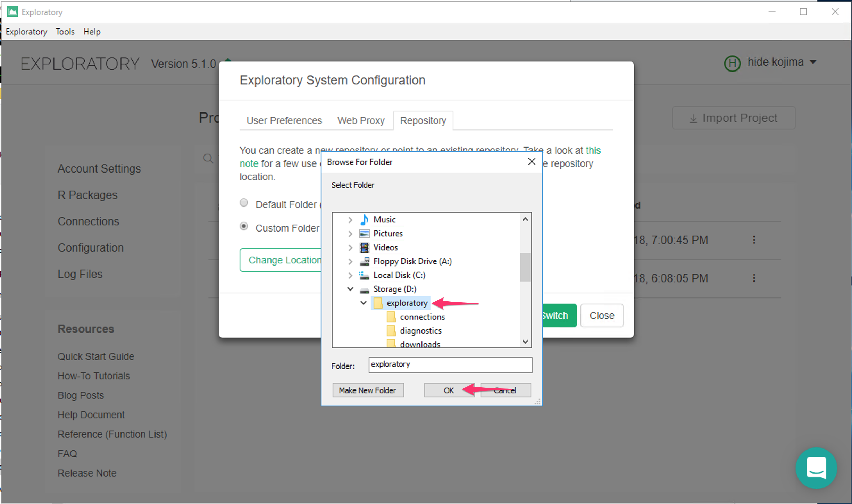Collapse the exploratory folder node
852x504 pixels.
(x=364, y=303)
